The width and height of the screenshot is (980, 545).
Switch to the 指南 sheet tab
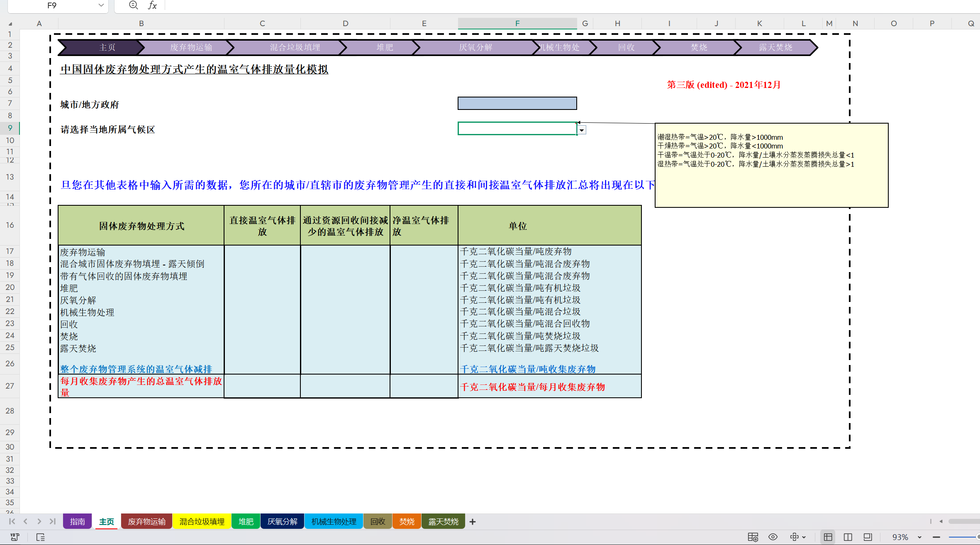(x=77, y=521)
